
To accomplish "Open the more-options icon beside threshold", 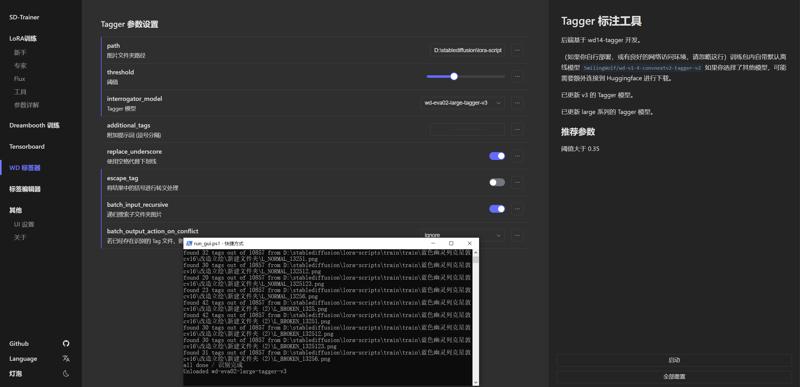I will 517,76.
